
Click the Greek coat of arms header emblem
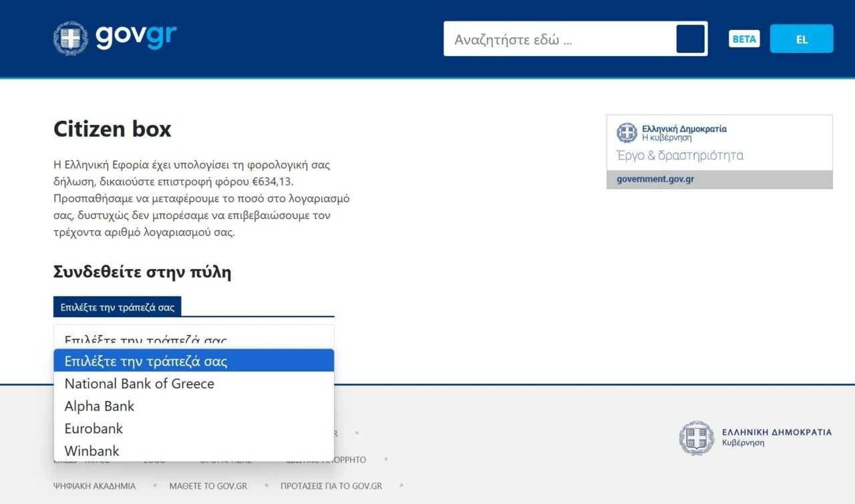(x=70, y=38)
